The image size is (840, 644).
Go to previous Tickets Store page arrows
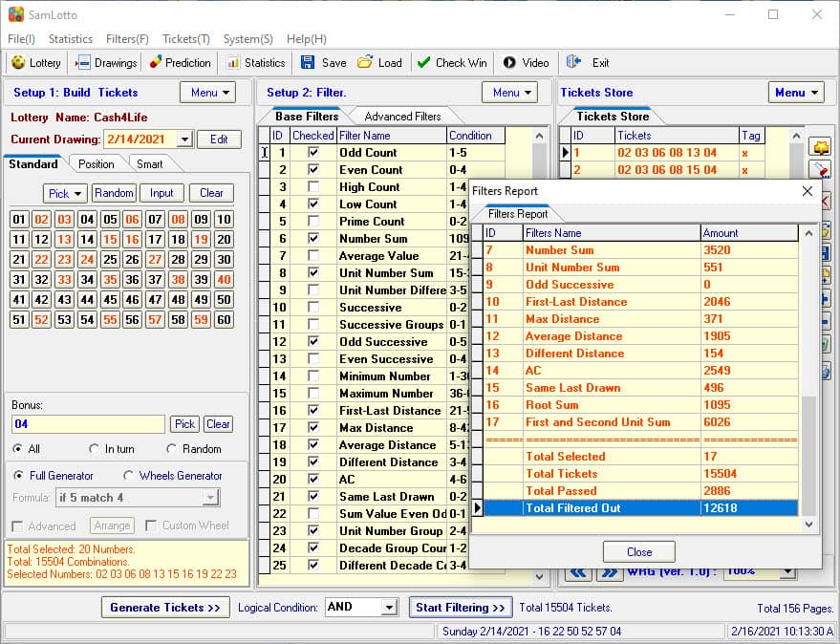pos(577,572)
